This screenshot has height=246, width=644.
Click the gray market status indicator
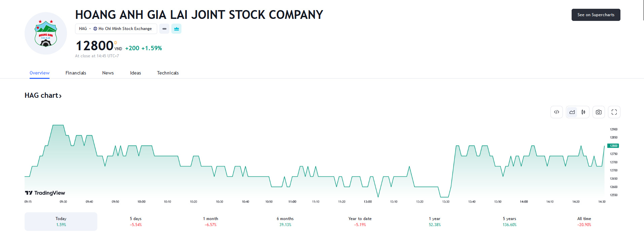(x=164, y=29)
